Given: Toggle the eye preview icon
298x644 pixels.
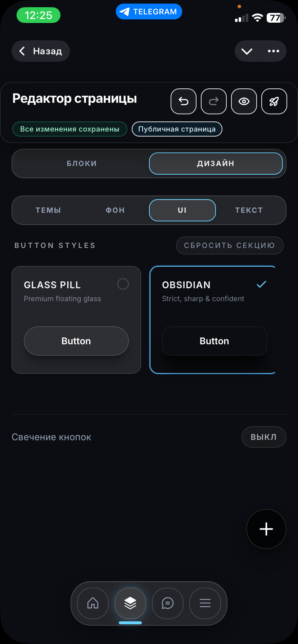Looking at the screenshot, I should pyautogui.click(x=244, y=101).
